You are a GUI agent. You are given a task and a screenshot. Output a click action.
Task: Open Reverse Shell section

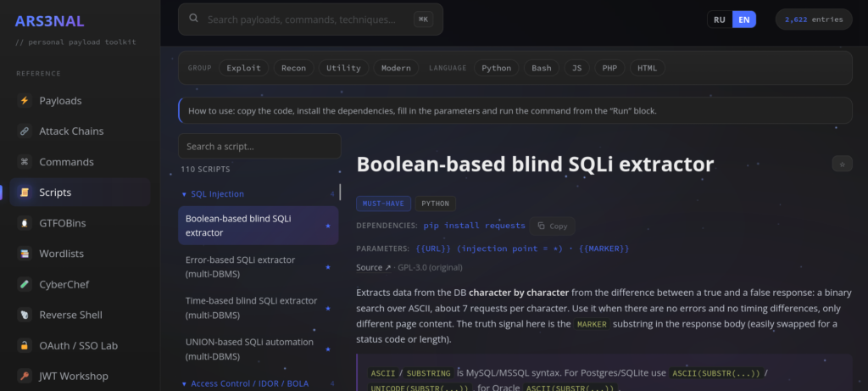pos(80,315)
